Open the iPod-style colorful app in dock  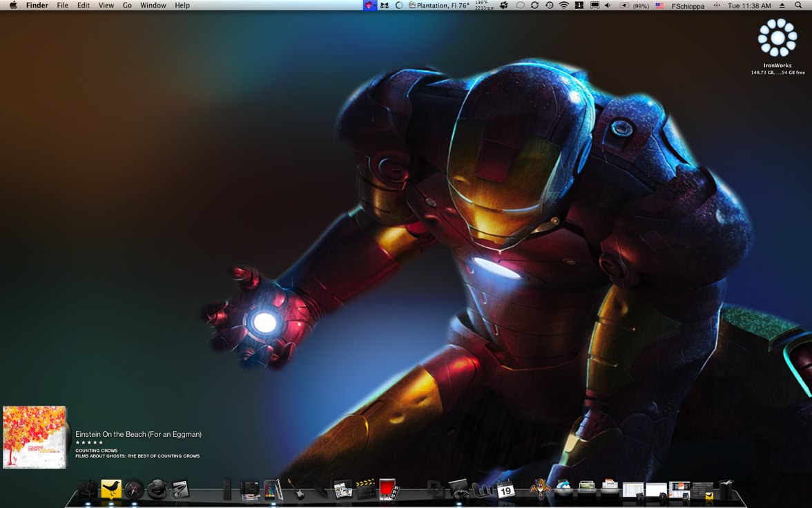click(x=273, y=490)
